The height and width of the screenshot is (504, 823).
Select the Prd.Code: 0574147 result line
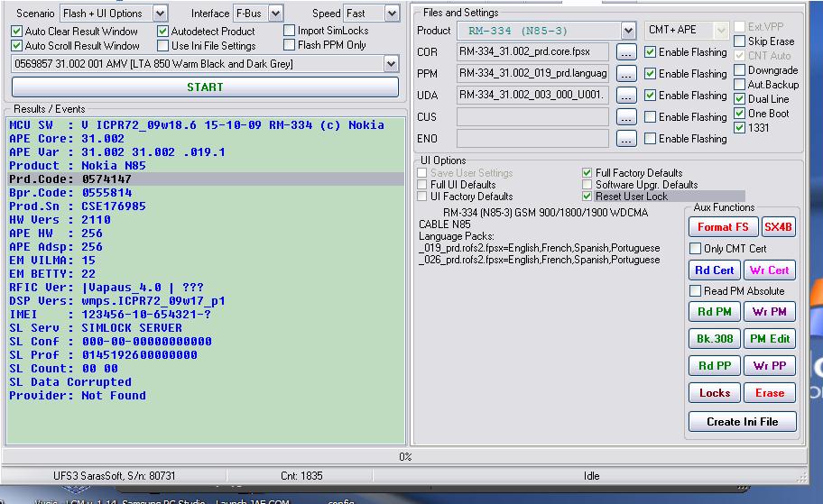pos(205,179)
